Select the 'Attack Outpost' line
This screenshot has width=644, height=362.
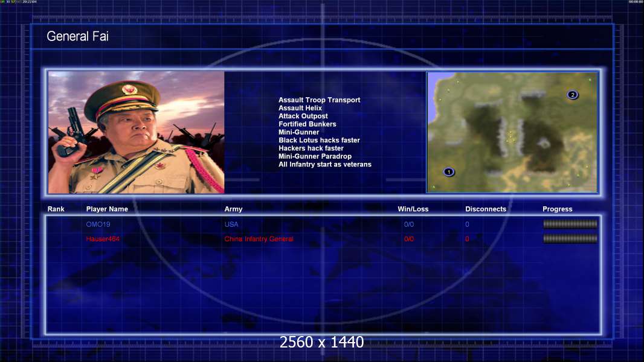coord(303,116)
